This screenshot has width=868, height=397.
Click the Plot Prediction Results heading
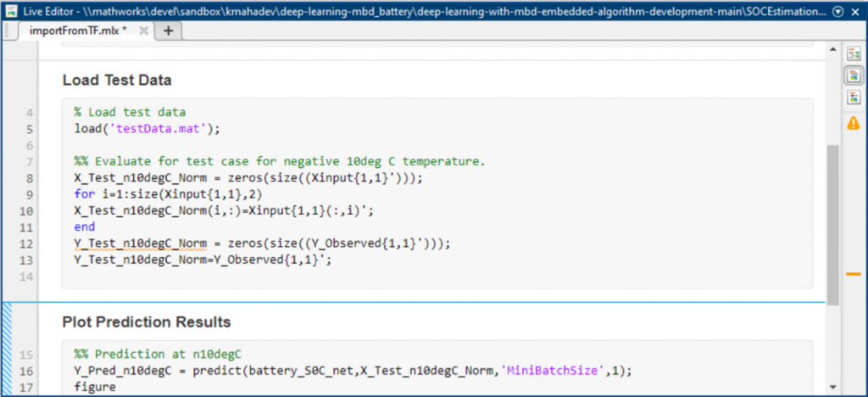tap(146, 322)
